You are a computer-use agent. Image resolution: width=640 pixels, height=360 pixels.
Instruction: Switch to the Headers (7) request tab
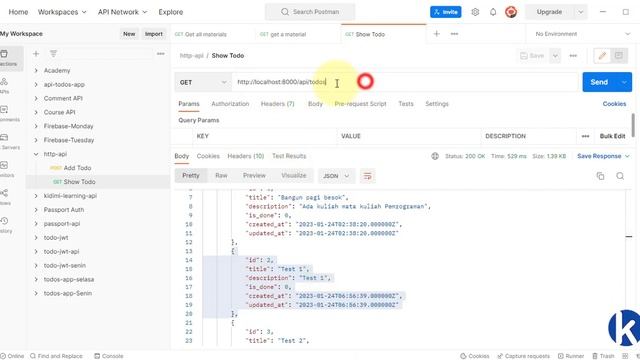tap(278, 104)
